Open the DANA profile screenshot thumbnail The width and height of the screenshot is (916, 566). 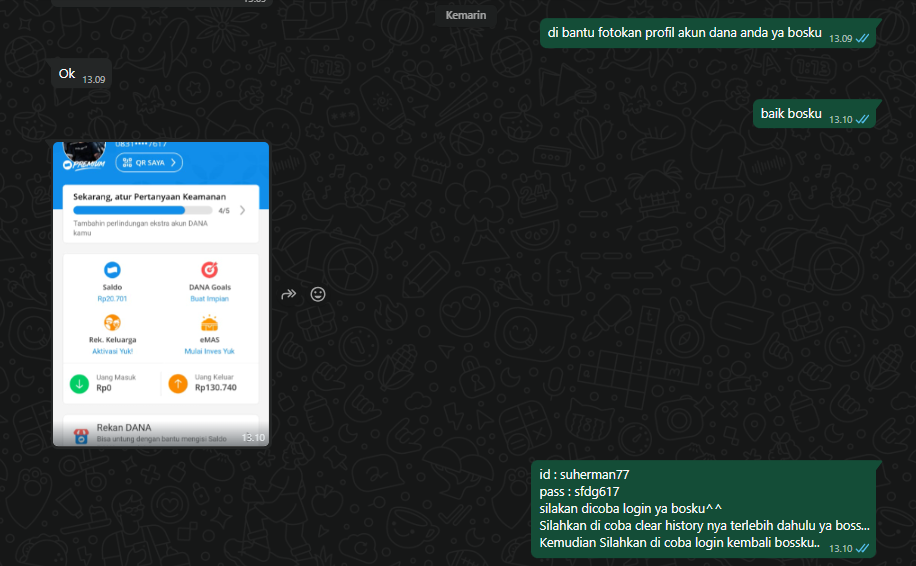click(x=161, y=294)
